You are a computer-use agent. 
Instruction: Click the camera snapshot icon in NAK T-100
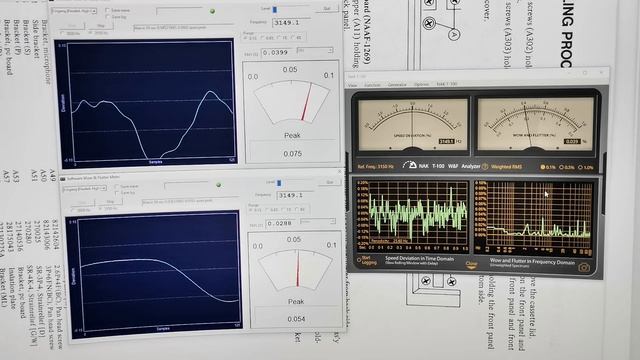584,267
